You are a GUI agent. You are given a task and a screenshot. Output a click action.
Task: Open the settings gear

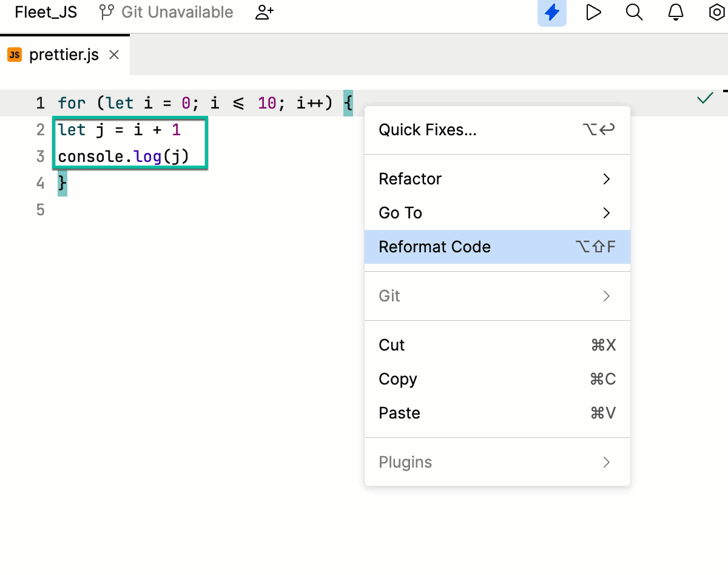click(x=716, y=12)
